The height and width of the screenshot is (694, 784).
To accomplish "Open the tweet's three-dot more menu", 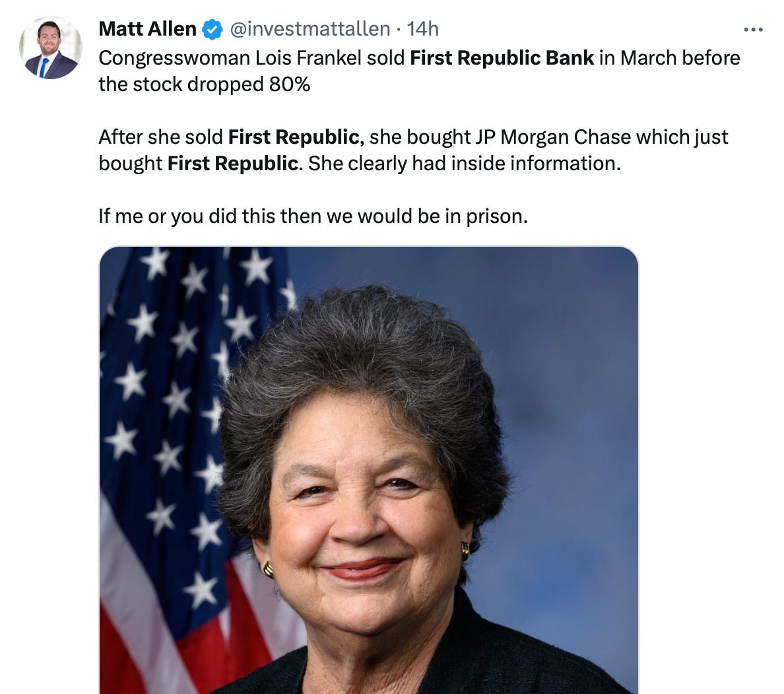I will pyautogui.click(x=753, y=30).
